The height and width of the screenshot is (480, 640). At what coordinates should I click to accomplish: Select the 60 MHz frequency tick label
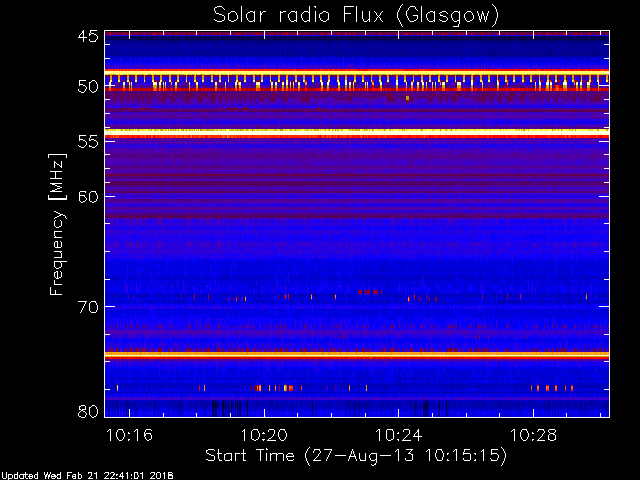pyautogui.click(x=87, y=196)
